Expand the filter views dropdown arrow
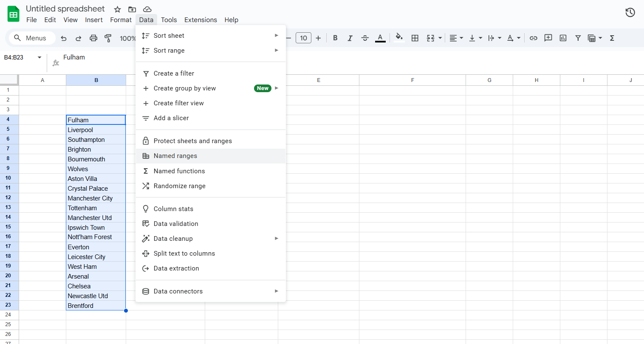 600,38
